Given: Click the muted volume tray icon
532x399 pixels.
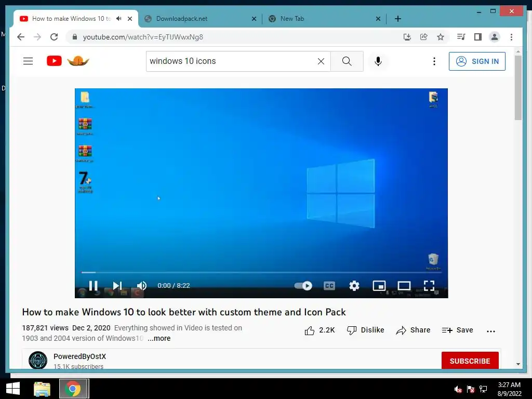Looking at the screenshot, I should pyautogui.click(x=458, y=389).
